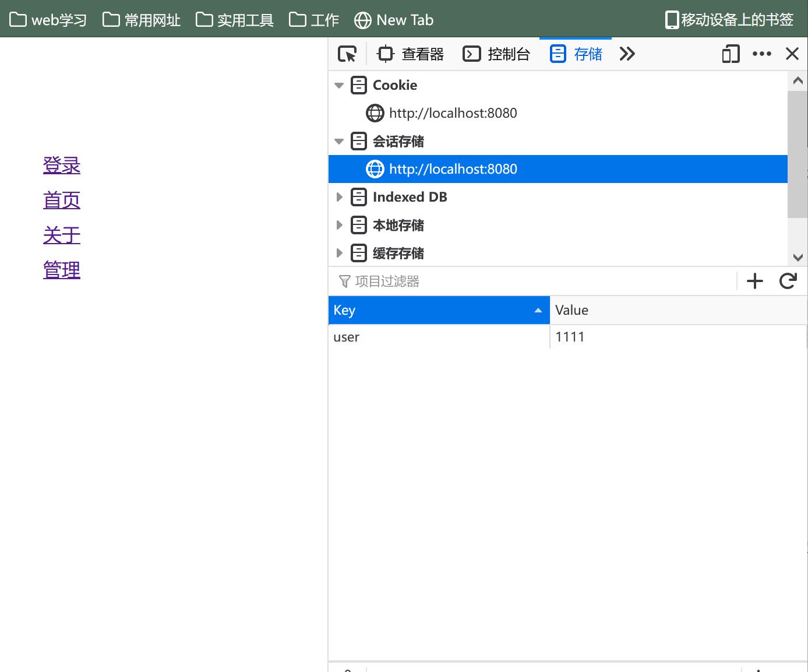Image resolution: width=808 pixels, height=672 pixels.
Task: Open the devtools three-dot options menu
Action: 762,54
